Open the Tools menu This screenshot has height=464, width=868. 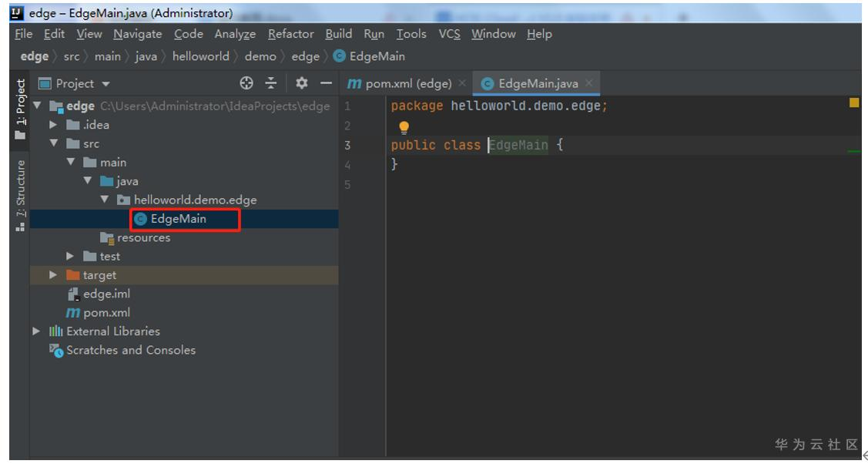click(x=411, y=35)
